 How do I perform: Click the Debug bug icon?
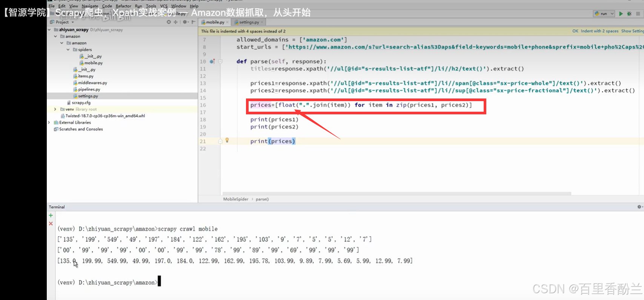pyautogui.click(x=629, y=14)
